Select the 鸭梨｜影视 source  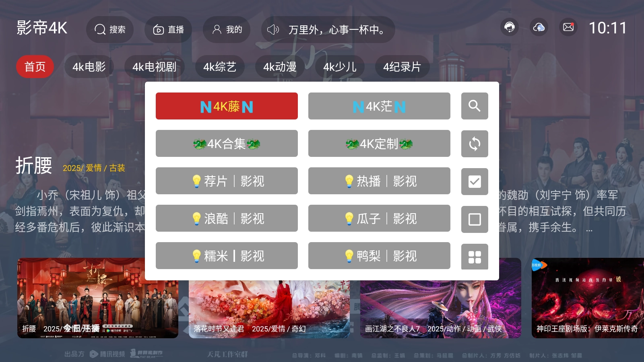(x=379, y=256)
